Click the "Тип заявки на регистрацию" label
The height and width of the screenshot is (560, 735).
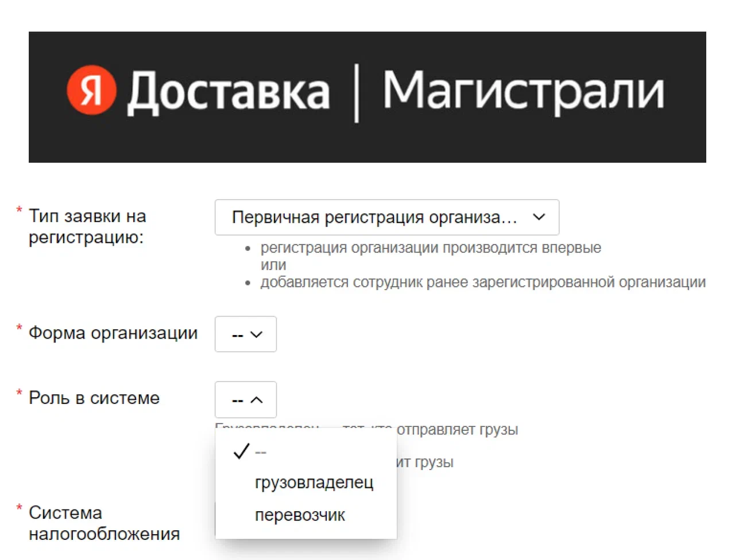tap(87, 227)
